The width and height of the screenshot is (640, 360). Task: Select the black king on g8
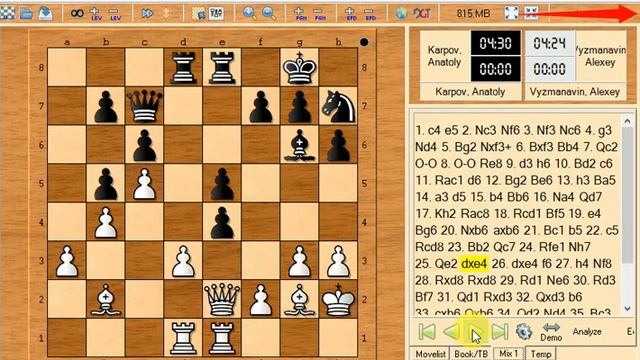click(300, 67)
